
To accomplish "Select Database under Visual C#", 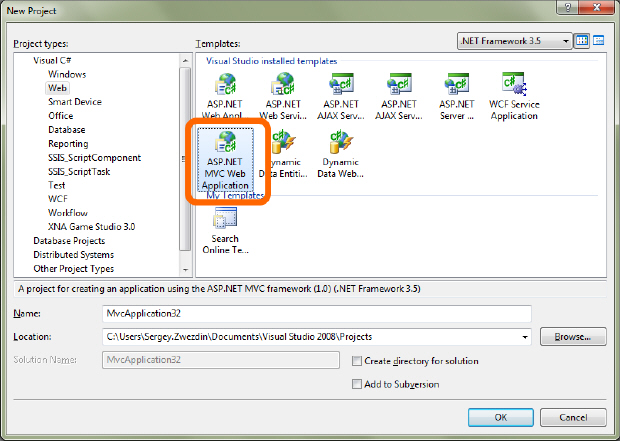I will (x=66, y=130).
